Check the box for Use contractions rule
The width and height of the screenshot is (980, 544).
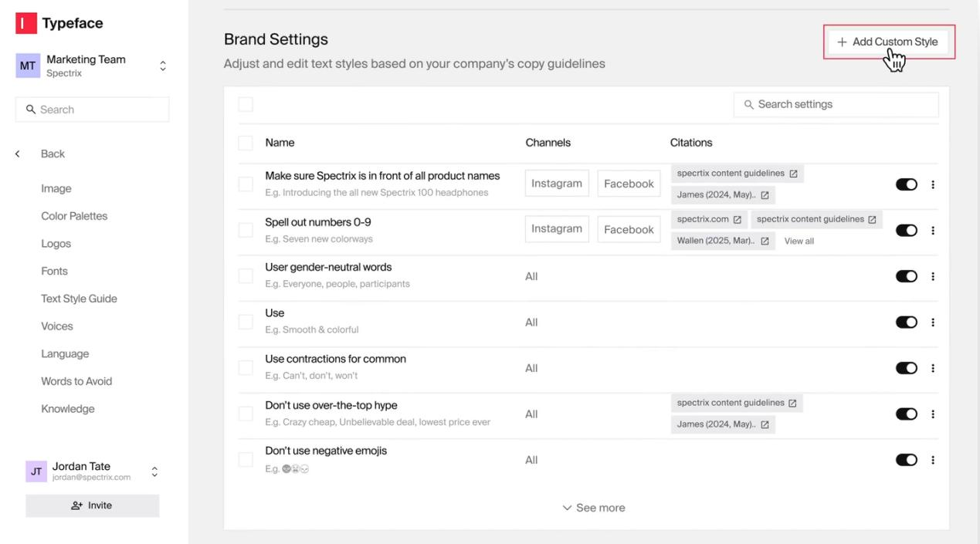tap(246, 368)
